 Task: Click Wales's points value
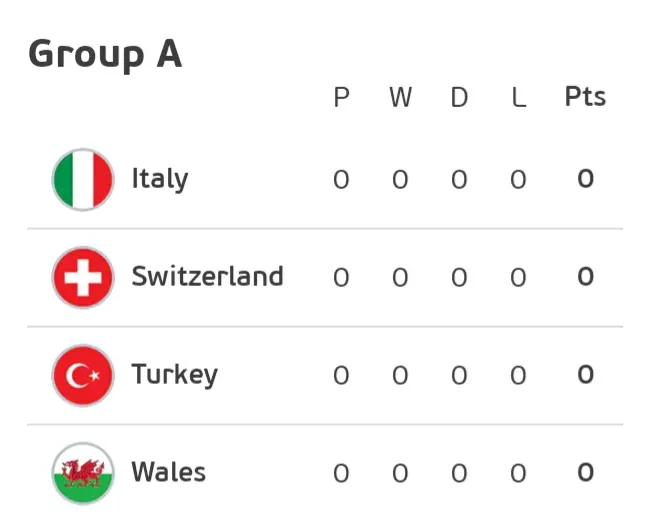[x=585, y=472]
